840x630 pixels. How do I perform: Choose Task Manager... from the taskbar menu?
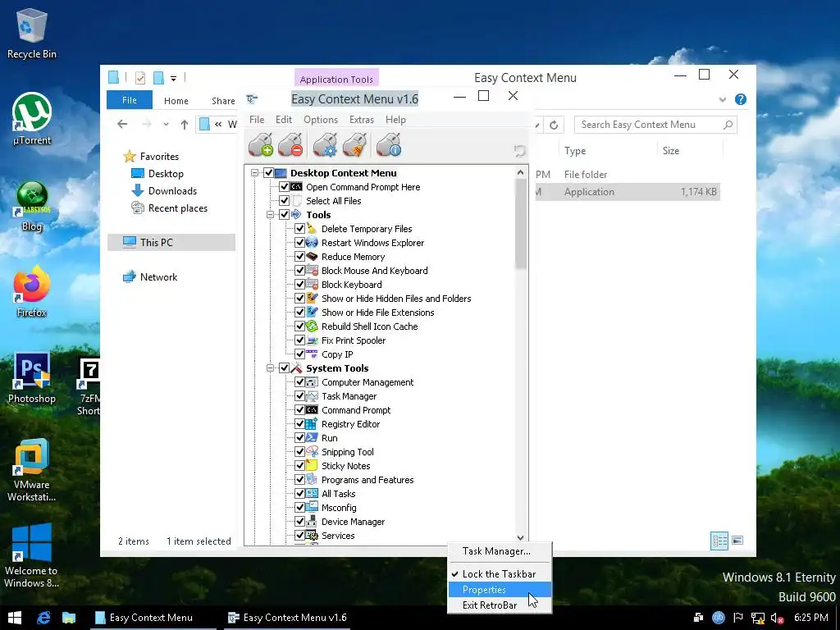(500, 551)
